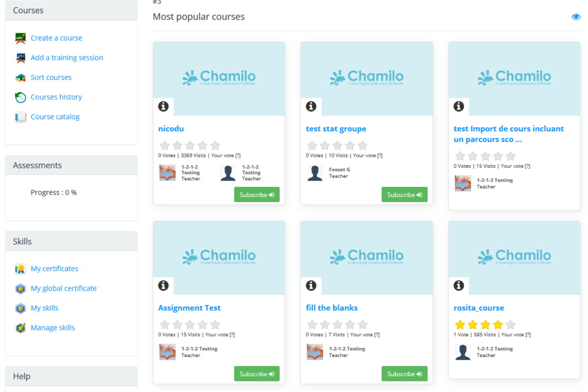Image resolution: width=588 pixels, height=392 pixels.
Task: Click the Chamilo thumbnail on fill the blanks card
Action: click(x=367, y=257)
